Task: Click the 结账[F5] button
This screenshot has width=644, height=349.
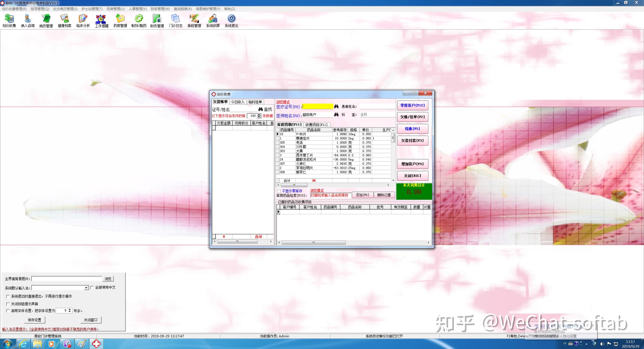Action: point(413,129)
